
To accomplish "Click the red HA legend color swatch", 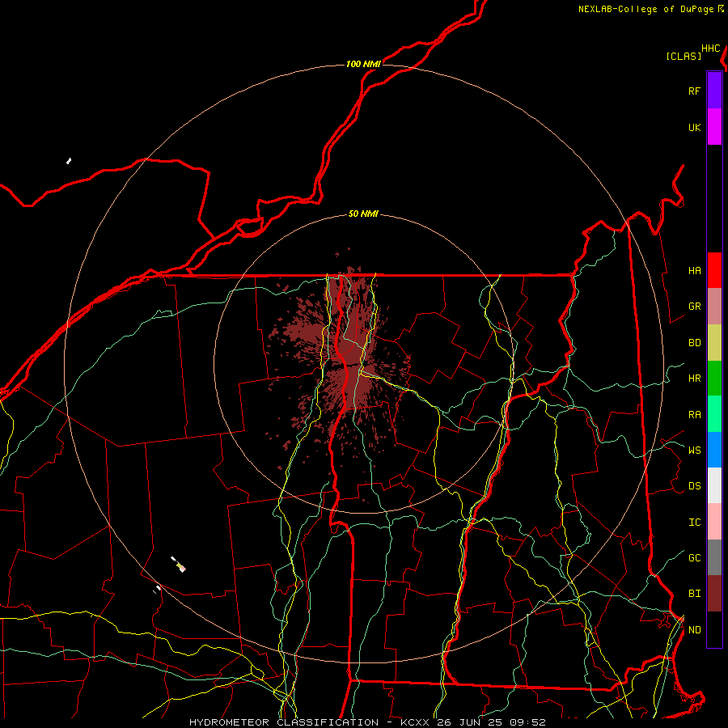I will (714, 270).
